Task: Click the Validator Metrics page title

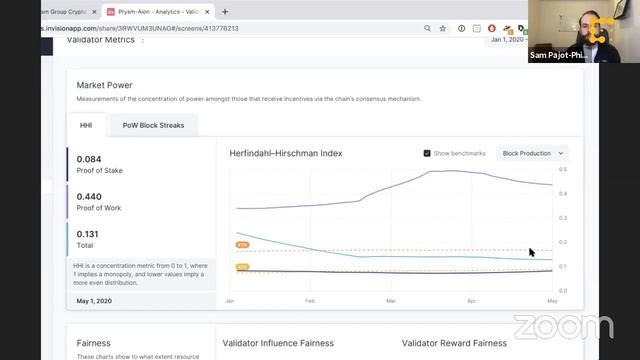Action: pyautogui.click(x=101, y=40)
